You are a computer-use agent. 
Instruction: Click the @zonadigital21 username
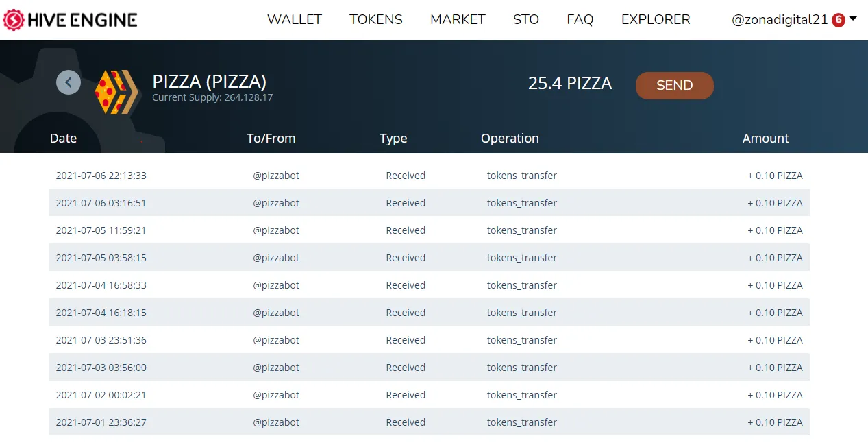click(780, 20)
